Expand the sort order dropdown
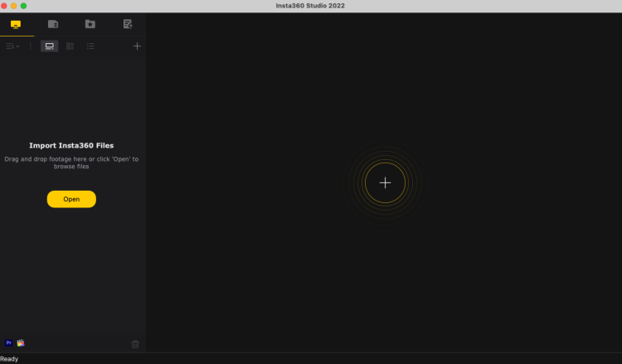 coord(12,46)
